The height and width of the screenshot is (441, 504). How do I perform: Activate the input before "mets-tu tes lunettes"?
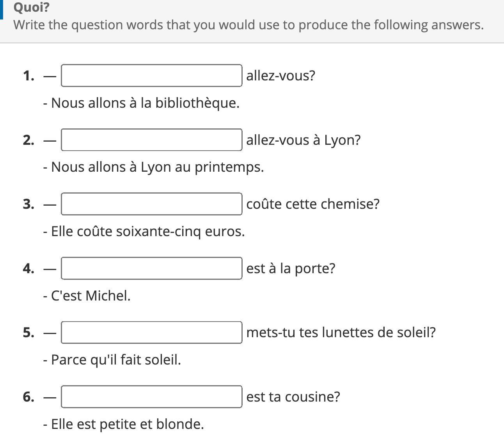tap(151, 333)
